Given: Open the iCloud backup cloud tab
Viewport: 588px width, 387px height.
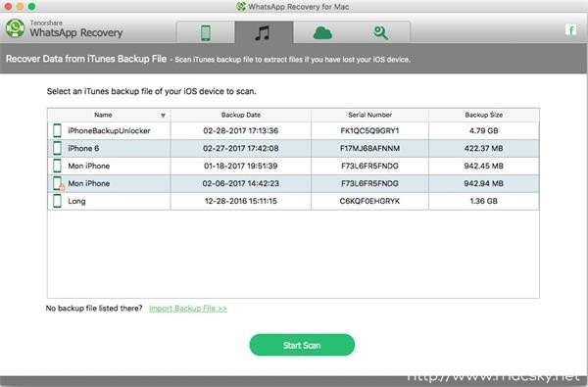Looking at the screenshot, I should pyautogui.click(x=322, y=32).
